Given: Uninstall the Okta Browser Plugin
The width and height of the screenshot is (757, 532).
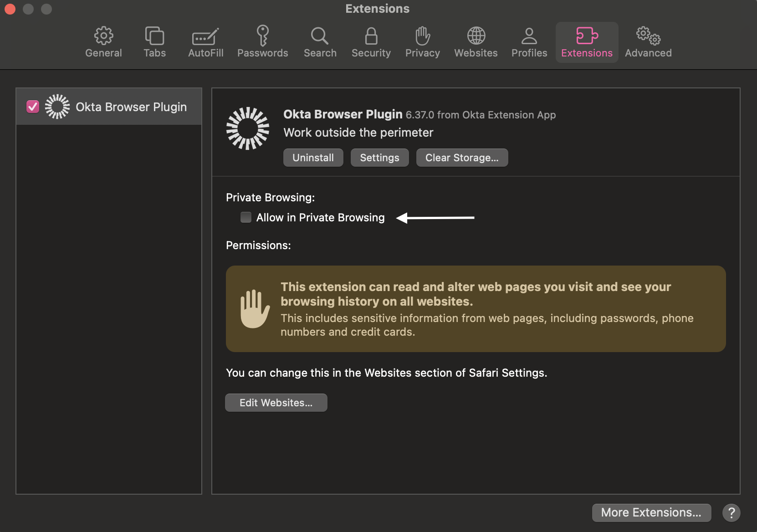Looking at the screenshot, I should tap(313, 158).
